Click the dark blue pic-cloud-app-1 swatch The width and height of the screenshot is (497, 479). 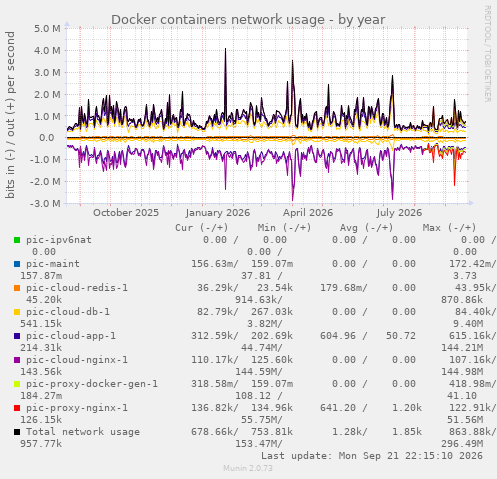tap(17, 336)
